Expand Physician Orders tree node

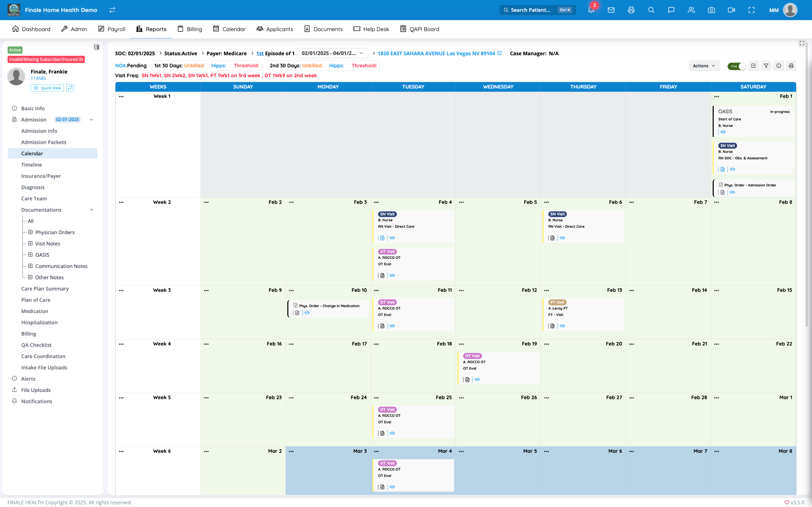pyautogui.click(x=30, y=232)
